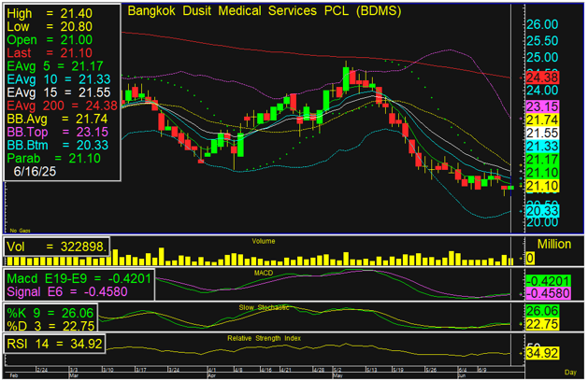Click the 'Macd E19-E9 = -0.4201' readout

point(79,278)
